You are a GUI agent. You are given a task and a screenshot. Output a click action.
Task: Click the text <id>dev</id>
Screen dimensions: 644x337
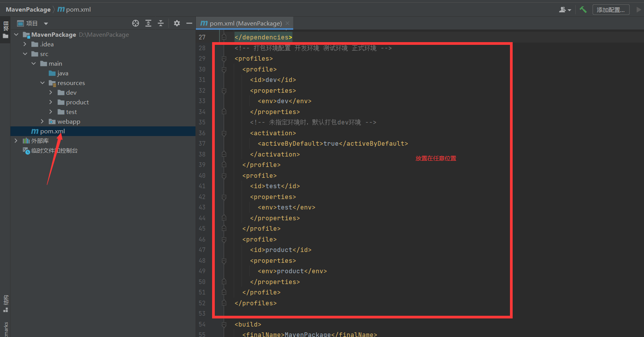point(273,80)
